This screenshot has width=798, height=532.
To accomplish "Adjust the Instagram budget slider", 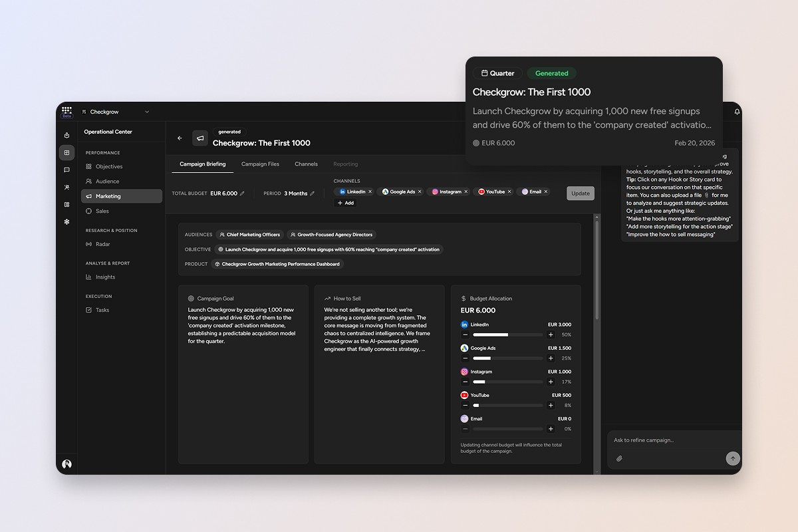I will [x=507, y=382].
